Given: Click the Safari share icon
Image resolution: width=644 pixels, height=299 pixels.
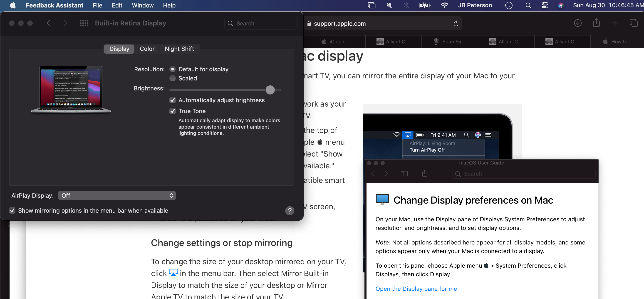Looking at the screenshot, I should [596, 23].
